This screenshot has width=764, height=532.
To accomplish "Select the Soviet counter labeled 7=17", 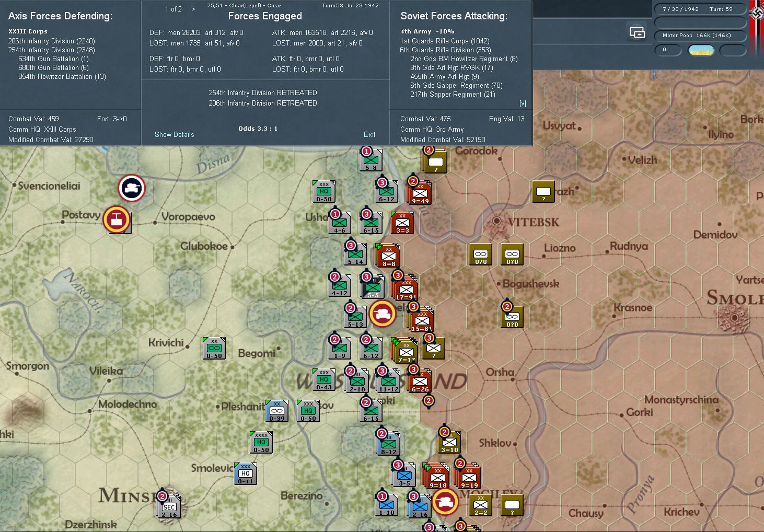I will 406,351.
